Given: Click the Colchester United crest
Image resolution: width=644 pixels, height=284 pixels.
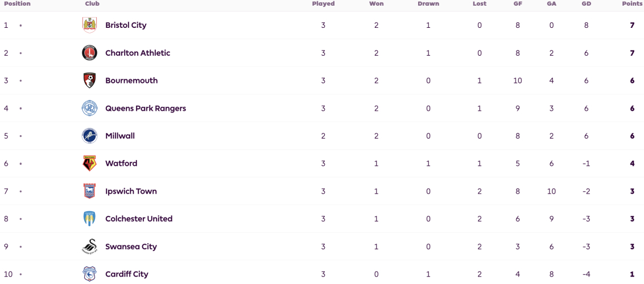Looking at the screenshot, I should pos(89,219).
